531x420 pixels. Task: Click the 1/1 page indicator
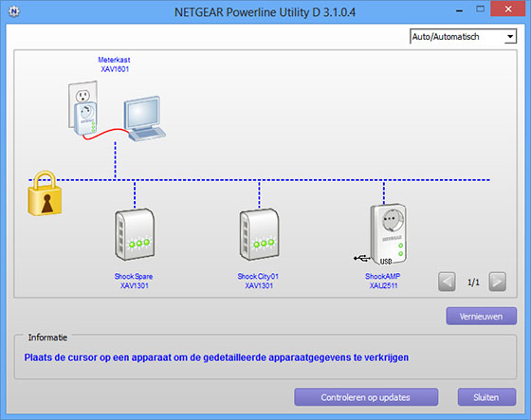(473, 283)
